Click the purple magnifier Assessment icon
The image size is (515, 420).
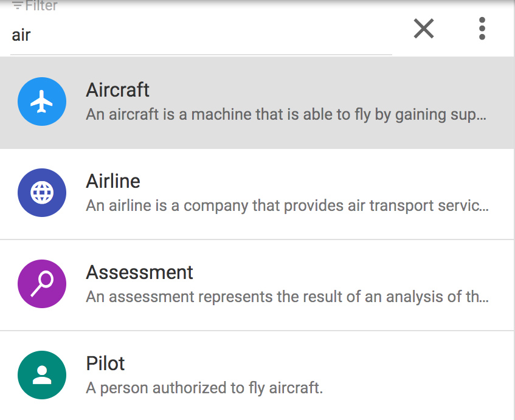[42, 284]
